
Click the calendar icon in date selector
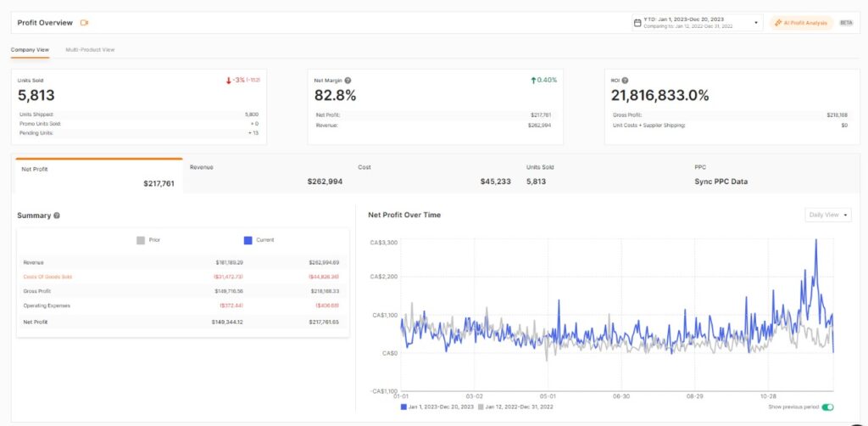(x=637, y=23)
